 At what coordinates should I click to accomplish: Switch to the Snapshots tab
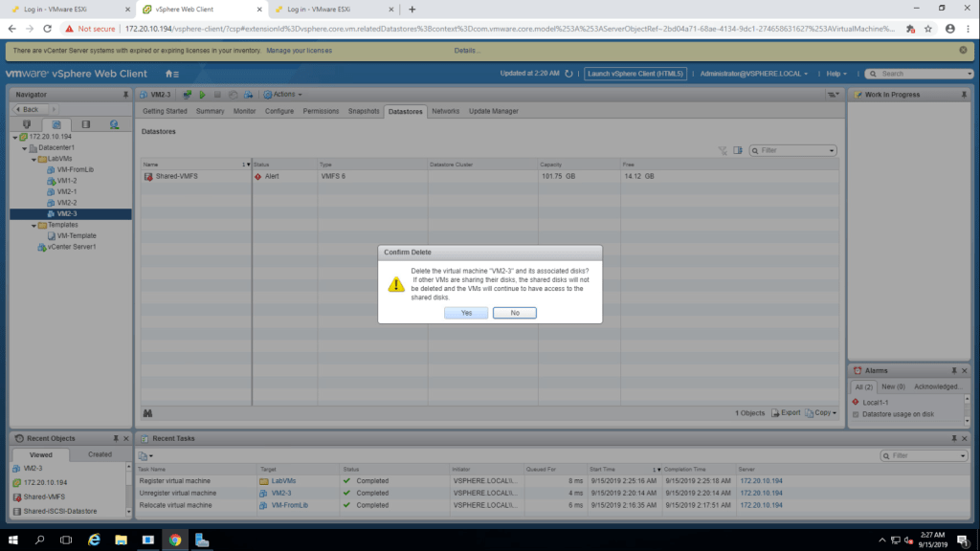click(364, 111)
